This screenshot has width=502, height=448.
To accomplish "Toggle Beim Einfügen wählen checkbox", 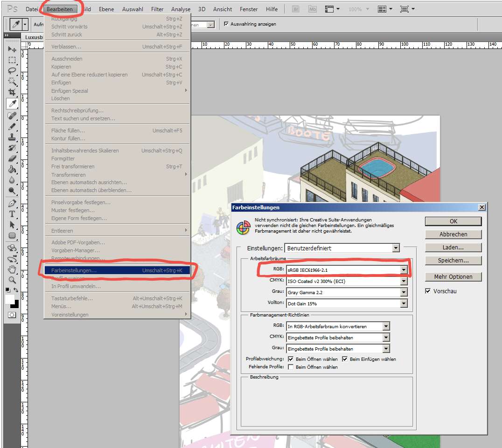I will 345,359.
